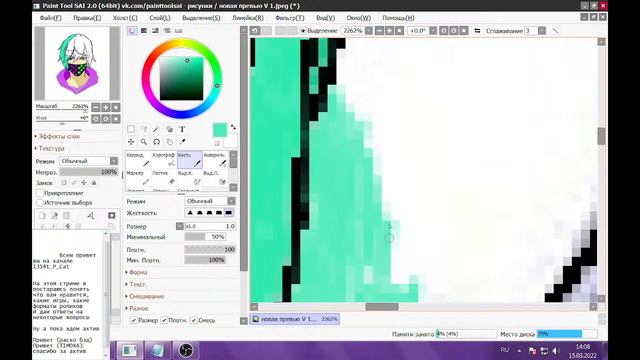The width and height of the screenshot is (640, 360).
Task: Open Фильтр(T) menu
Action: (289, 18)
